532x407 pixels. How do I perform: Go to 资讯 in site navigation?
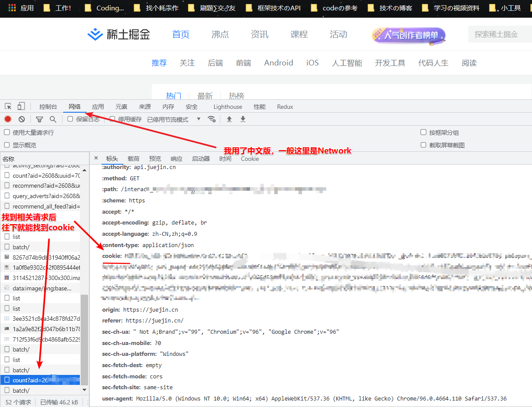(x=259, y=34)
